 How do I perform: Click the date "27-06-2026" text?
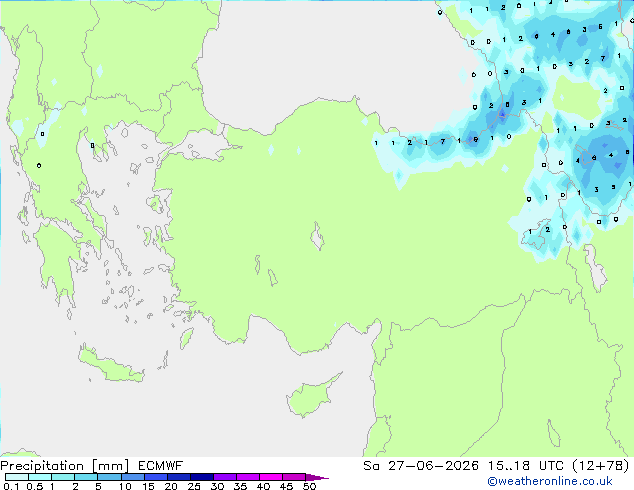tap(433, 466)
